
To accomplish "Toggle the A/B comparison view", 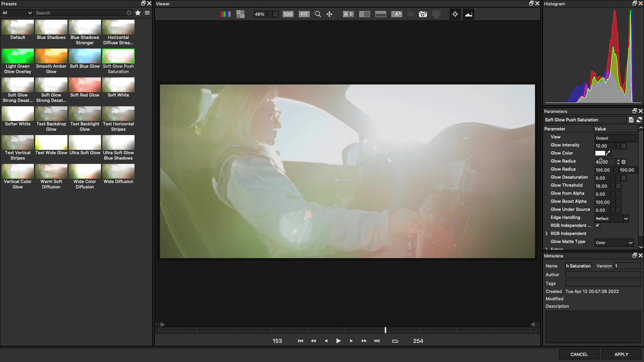I will coord(348,14).
